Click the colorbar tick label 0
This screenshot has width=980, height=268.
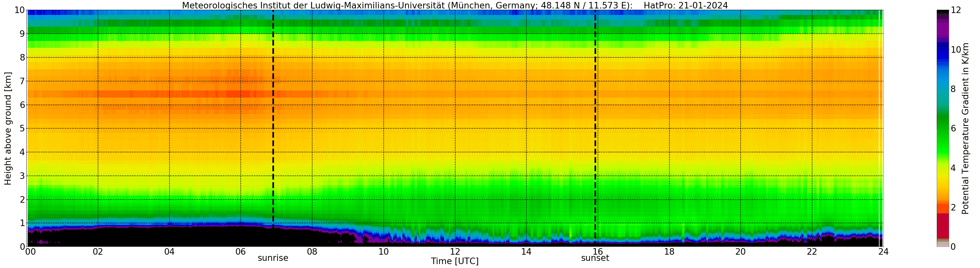tap(953, 247)
